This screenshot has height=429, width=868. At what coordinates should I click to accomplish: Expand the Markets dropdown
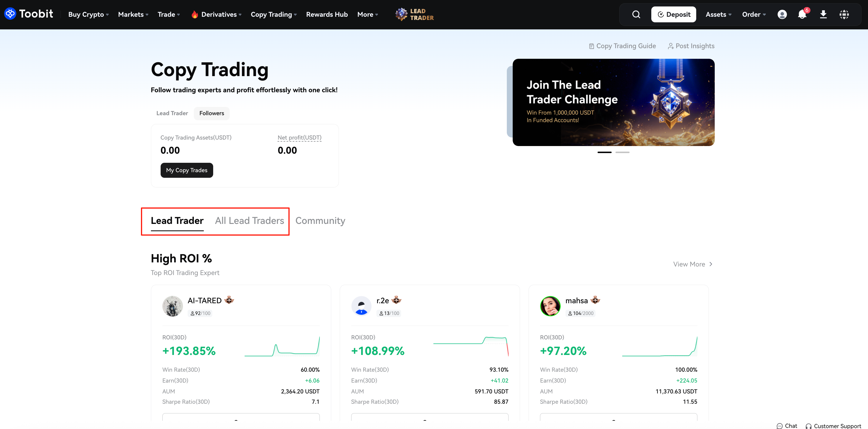click(x=133, y=14)
